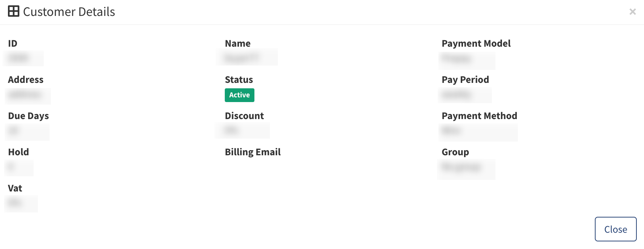Screen dimensions: 644x249
Task: Click the Vat field label
Action: (x=15, y=188)
